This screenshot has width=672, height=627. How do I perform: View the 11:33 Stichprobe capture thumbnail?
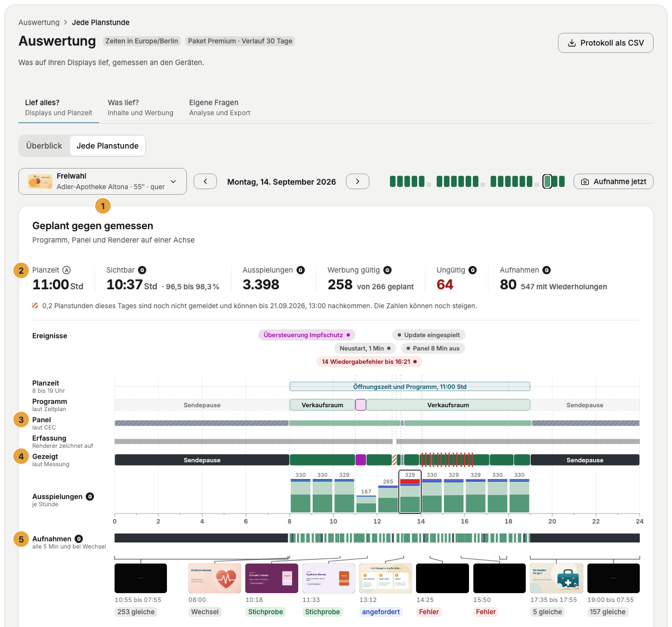pyautogui.click(x=329, y=578)
